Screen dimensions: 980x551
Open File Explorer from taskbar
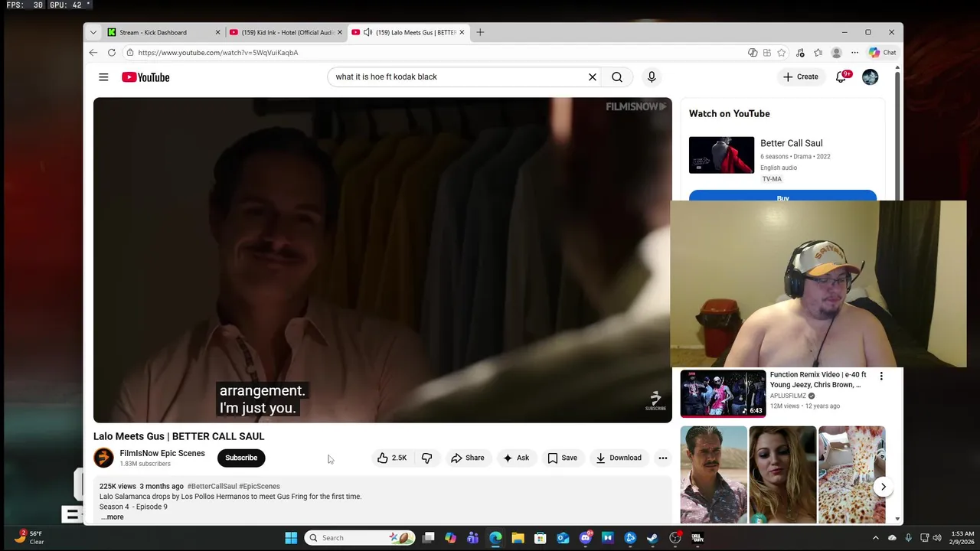518,538
